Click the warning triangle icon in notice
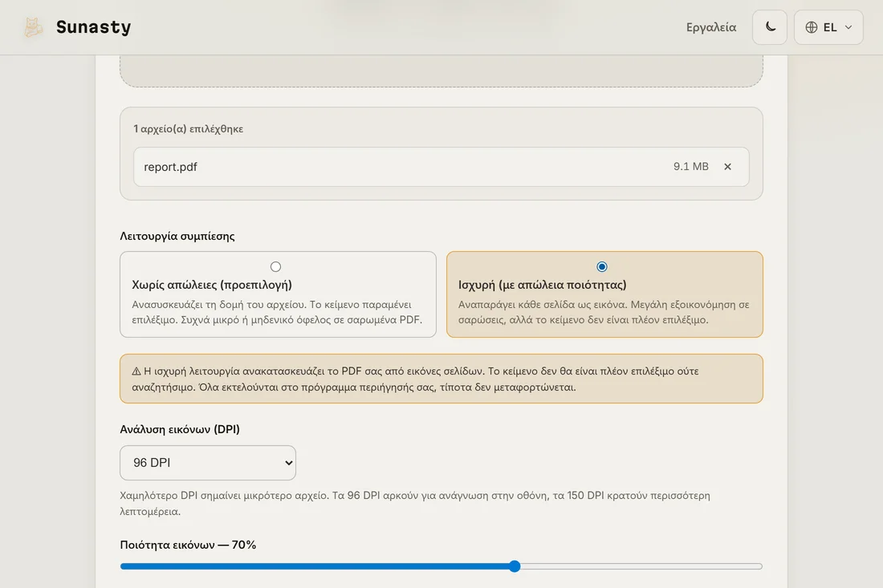The width and height of the screenshot is (883, 588). (136, 371)
